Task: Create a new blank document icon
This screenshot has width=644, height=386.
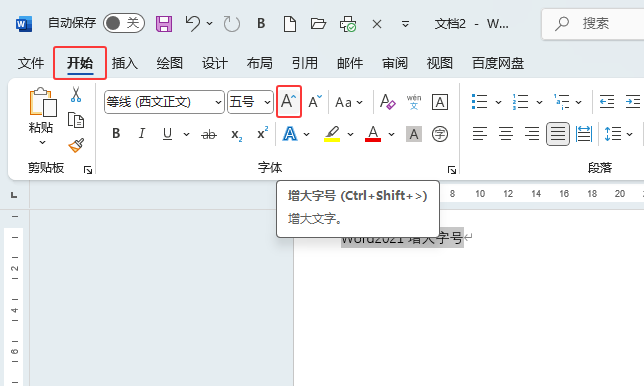Action: [290, 24]
